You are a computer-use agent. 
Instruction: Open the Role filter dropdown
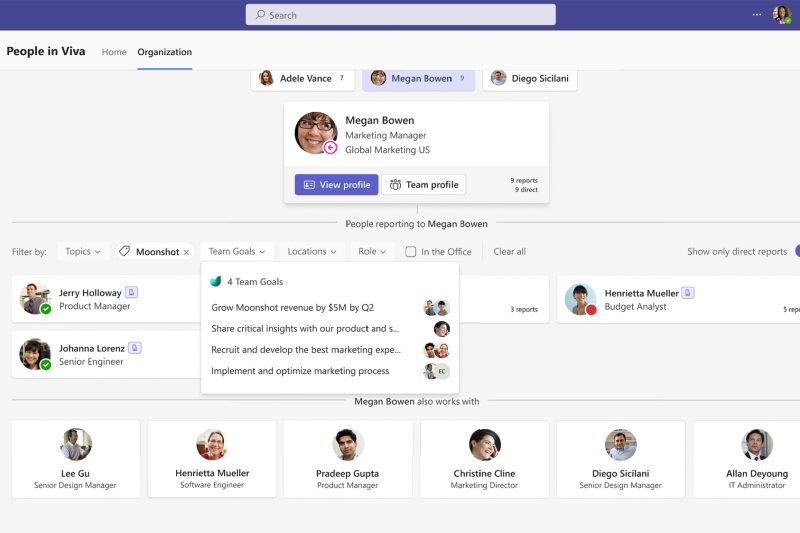[x=372, y=251]
